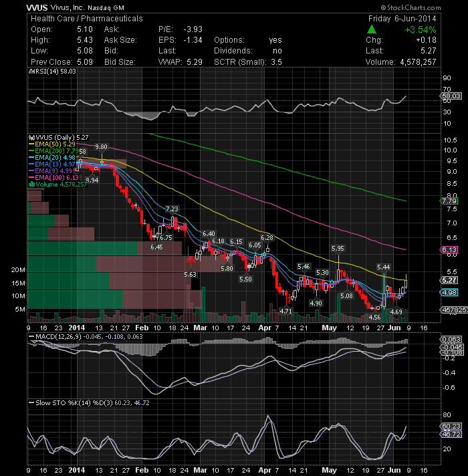Click the 5.27 last price axis tag

tap(449, 280)
